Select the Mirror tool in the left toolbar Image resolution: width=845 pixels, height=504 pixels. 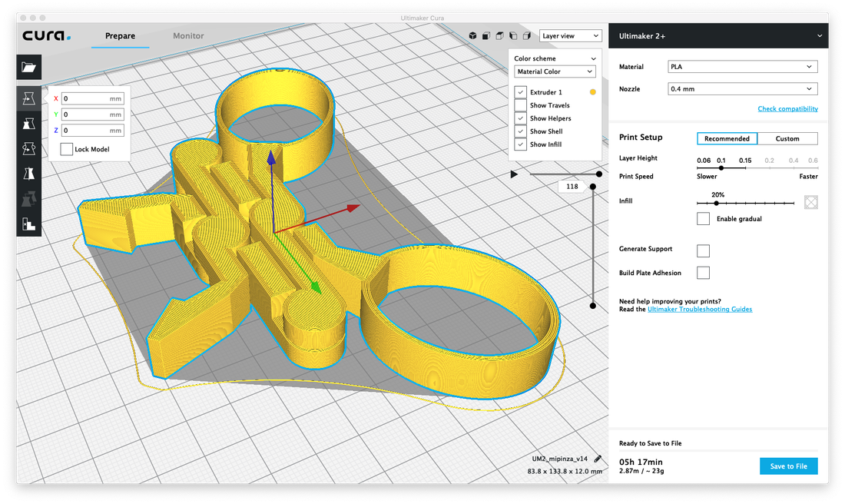pyautogui.click(x=28, y=174)
